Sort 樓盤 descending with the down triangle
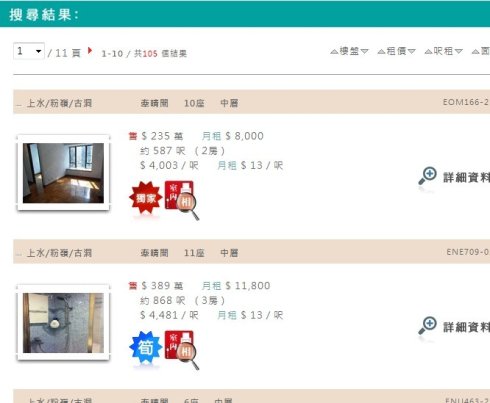This screenshot has height=403, width=490. point(364,52)
